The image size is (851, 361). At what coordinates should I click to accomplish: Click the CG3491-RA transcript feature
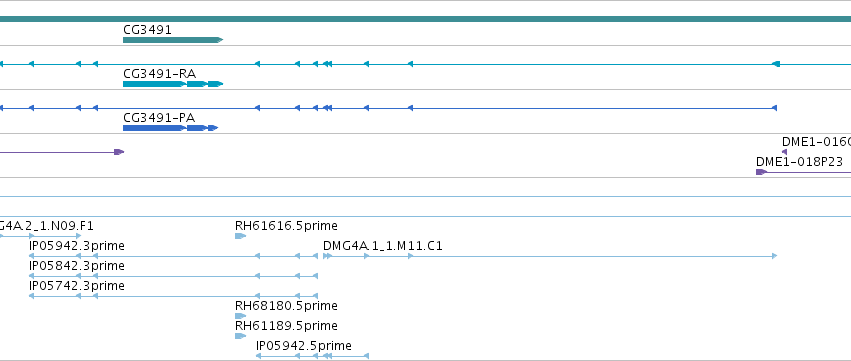(173, 84)
